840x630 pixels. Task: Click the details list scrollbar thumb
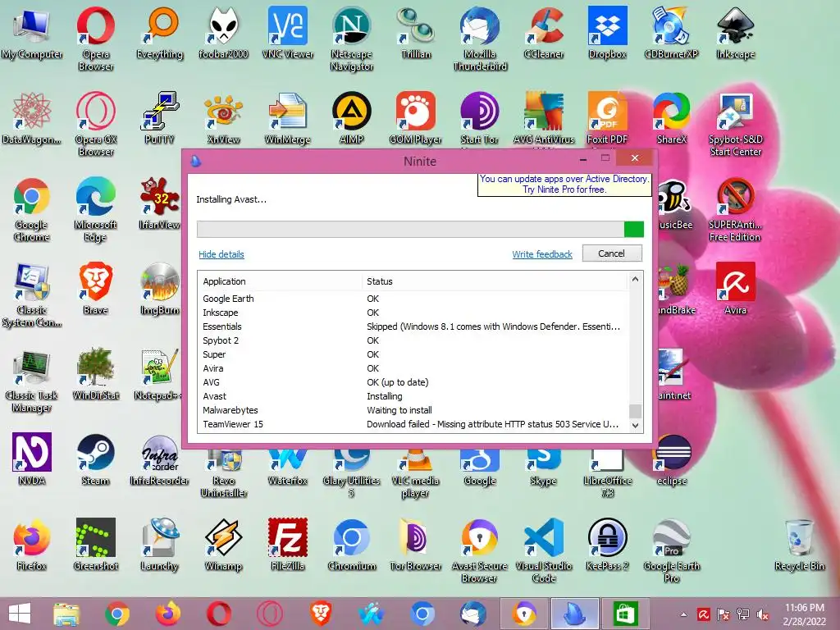coord(636,411)
